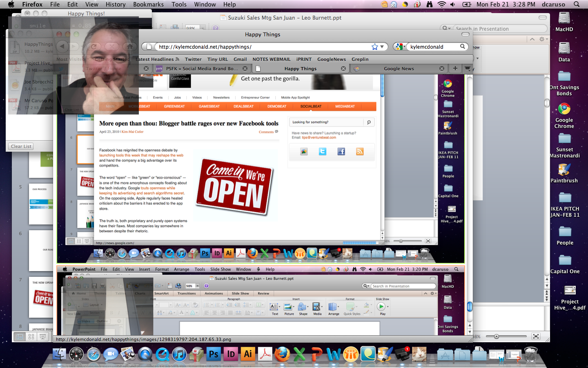
Task: Switch PowerPoint to normal view
Action: coord(20,337)
